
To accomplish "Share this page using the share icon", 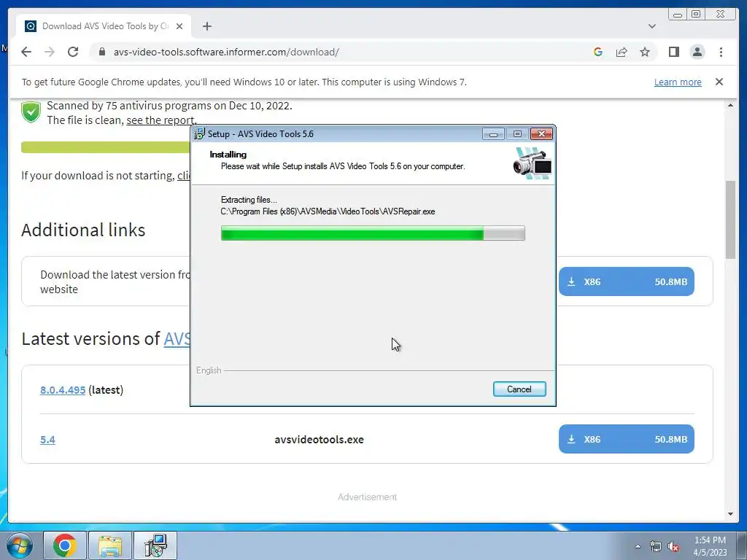I will pos(622,52).
